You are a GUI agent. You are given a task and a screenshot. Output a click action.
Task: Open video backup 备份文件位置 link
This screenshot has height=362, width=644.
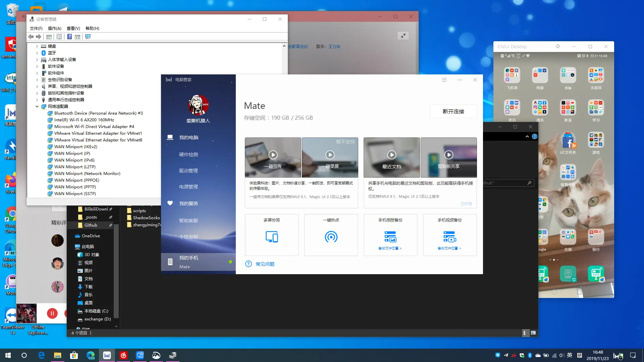point(449,248)
